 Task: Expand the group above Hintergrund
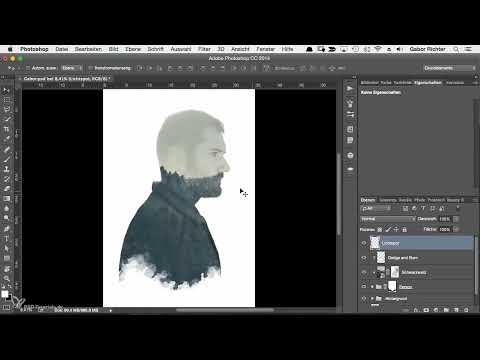[372, 287]
